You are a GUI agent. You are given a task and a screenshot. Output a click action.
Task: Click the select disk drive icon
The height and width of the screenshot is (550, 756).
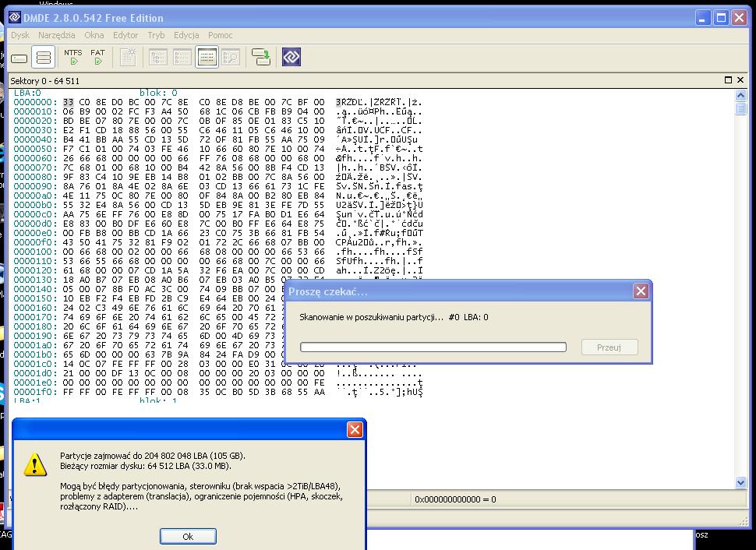(x=19, y=58)
